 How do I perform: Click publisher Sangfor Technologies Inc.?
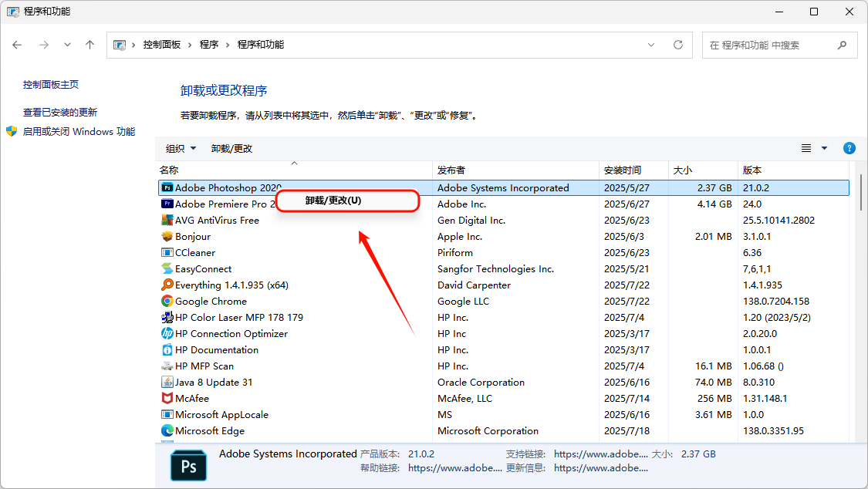[x=495, y=269]
